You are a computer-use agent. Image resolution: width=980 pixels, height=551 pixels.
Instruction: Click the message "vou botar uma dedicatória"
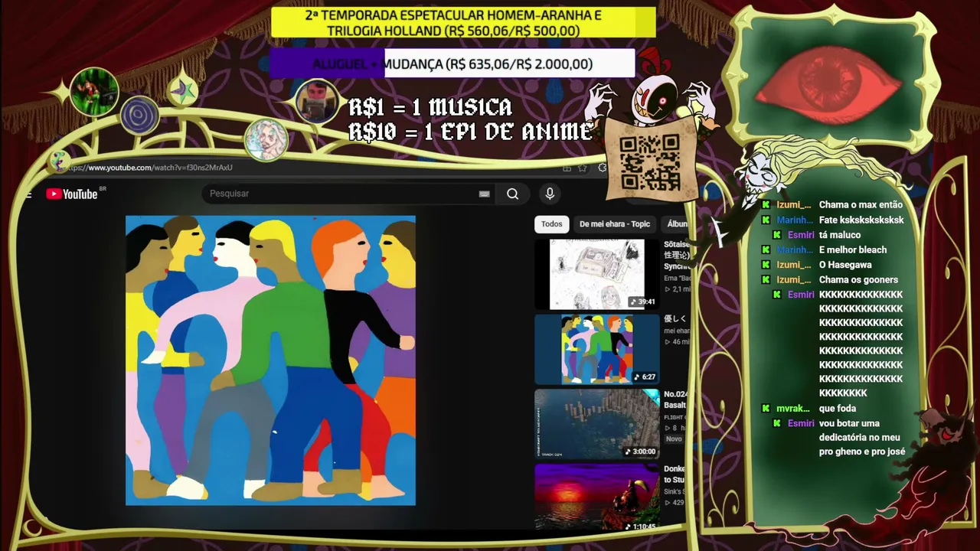pos(862,438)
